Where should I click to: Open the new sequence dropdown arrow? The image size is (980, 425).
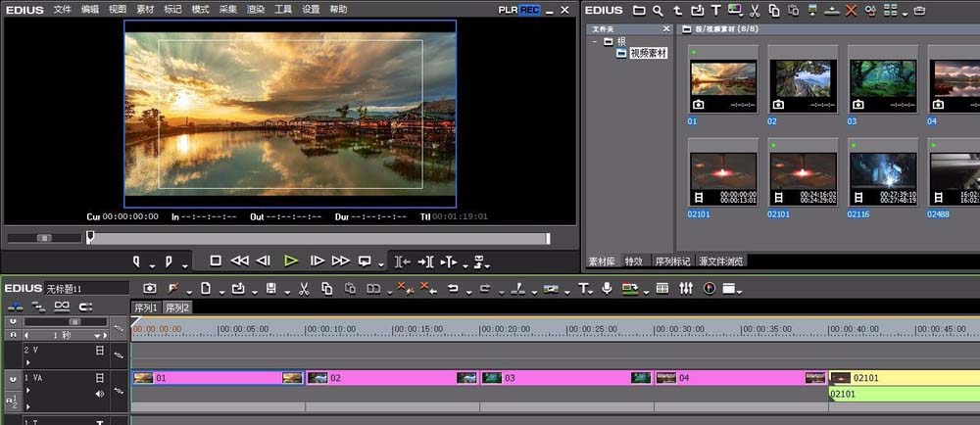click(x=221, y=292)
